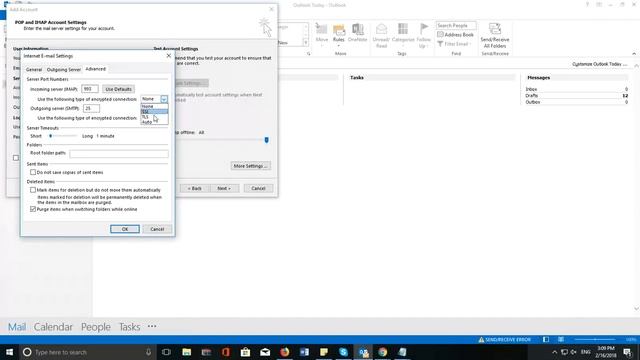Screen dimensions: 640x360
Task: Open the Categorize icon in Tags group
Action: (403, 33)
